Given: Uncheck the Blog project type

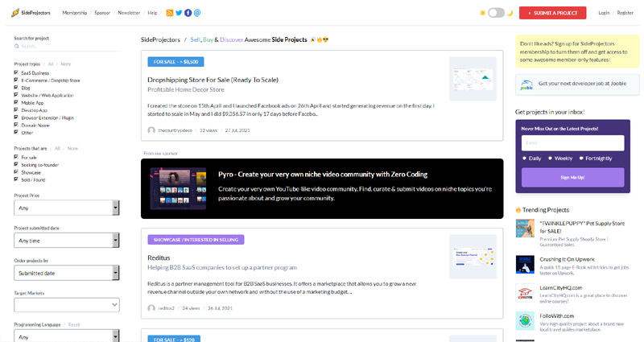Looking at the screenshot, I should click(x=16, y=87).
